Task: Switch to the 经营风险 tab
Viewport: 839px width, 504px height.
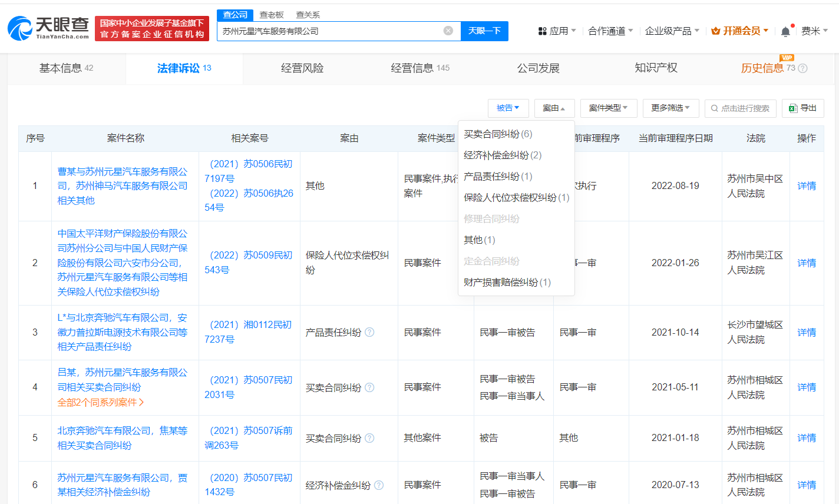Action: tap(302, 68)
